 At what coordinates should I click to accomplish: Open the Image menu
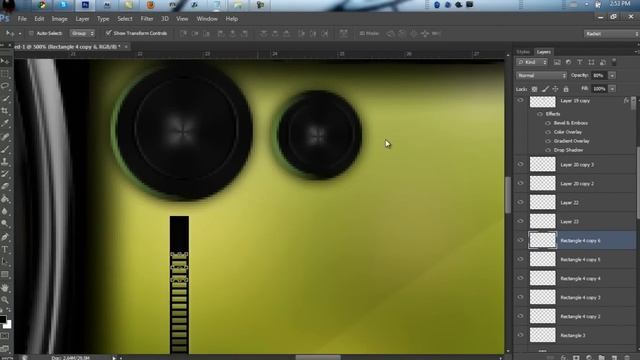(59, 19)
